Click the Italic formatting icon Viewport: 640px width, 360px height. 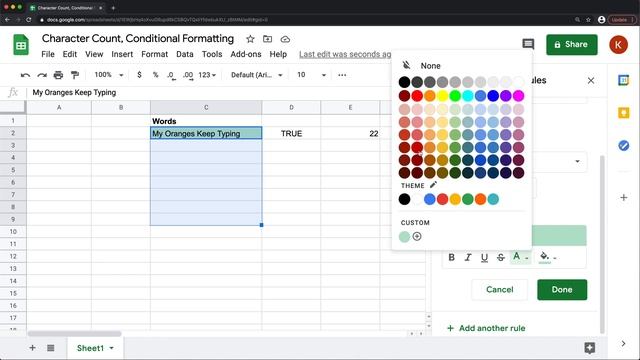[x=468, y=257]
